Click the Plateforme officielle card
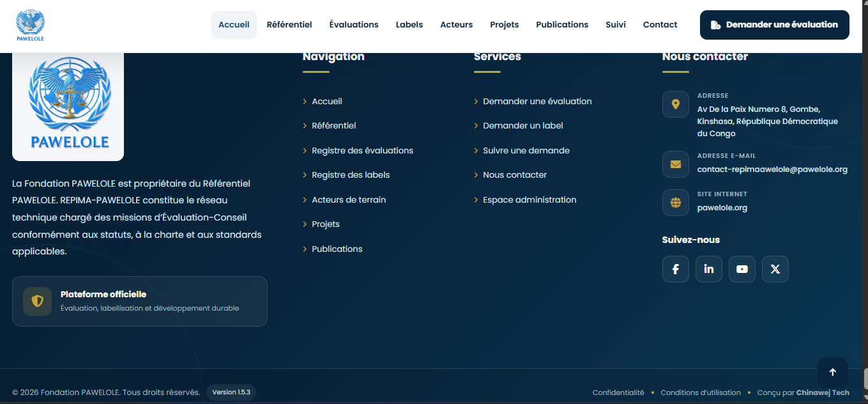The image size is (868, 404). point(140,301)
